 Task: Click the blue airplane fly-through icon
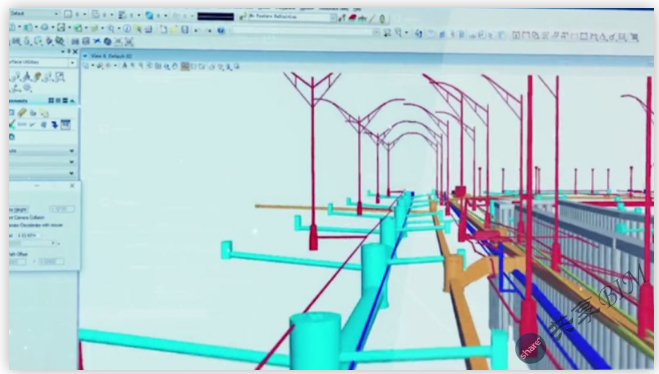(97, 41)
